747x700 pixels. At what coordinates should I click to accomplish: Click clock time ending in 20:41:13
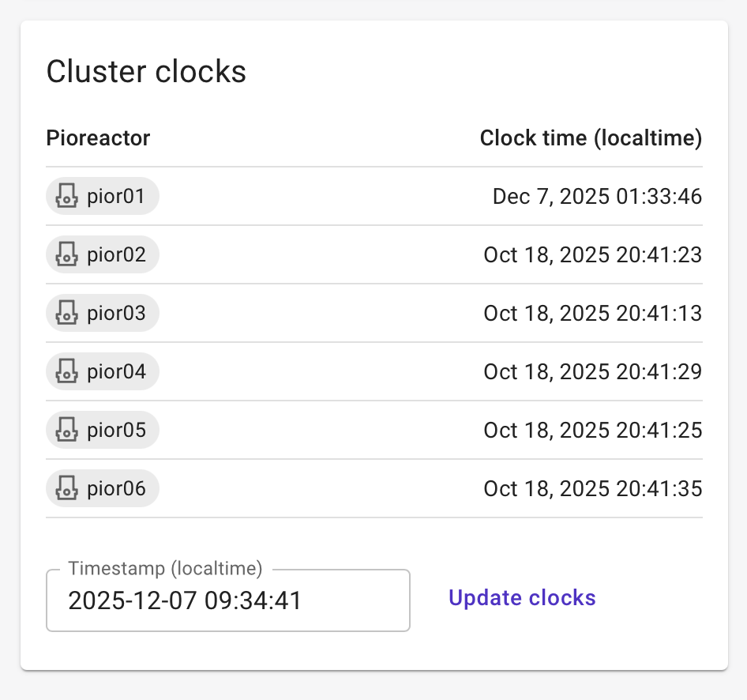coord(592,313)
